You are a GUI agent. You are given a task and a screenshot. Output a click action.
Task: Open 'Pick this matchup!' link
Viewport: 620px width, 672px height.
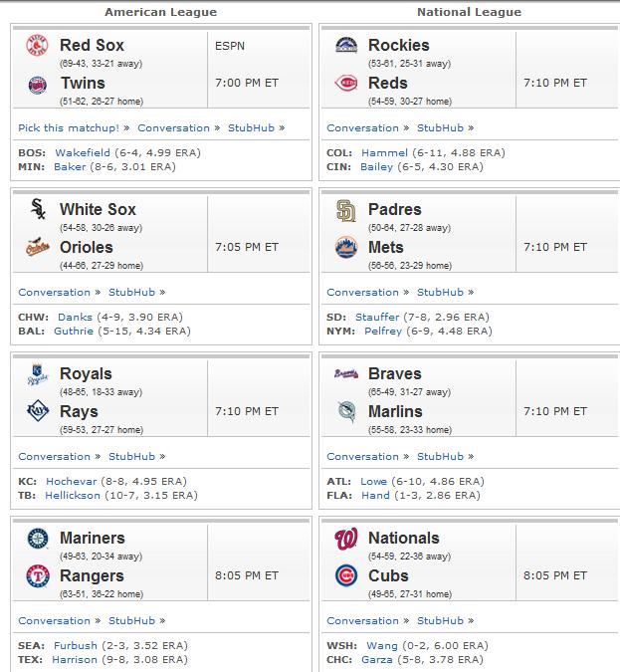pos(69,127)
